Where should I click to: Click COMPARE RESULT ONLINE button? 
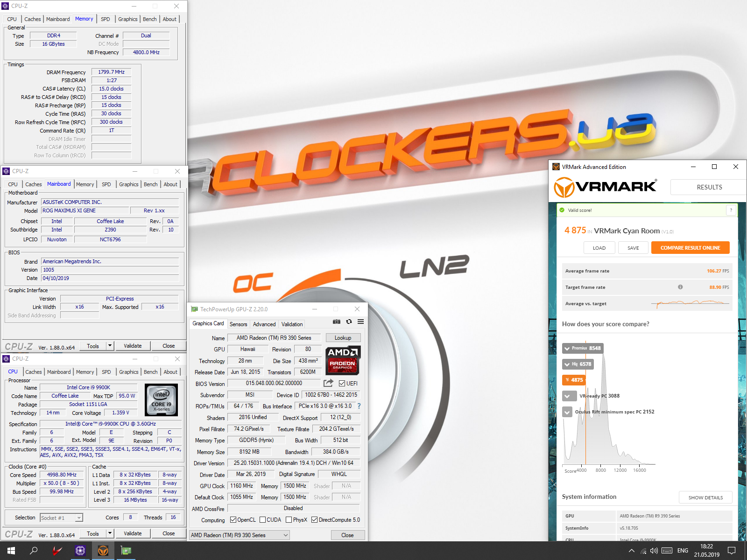tap(690, 248)
